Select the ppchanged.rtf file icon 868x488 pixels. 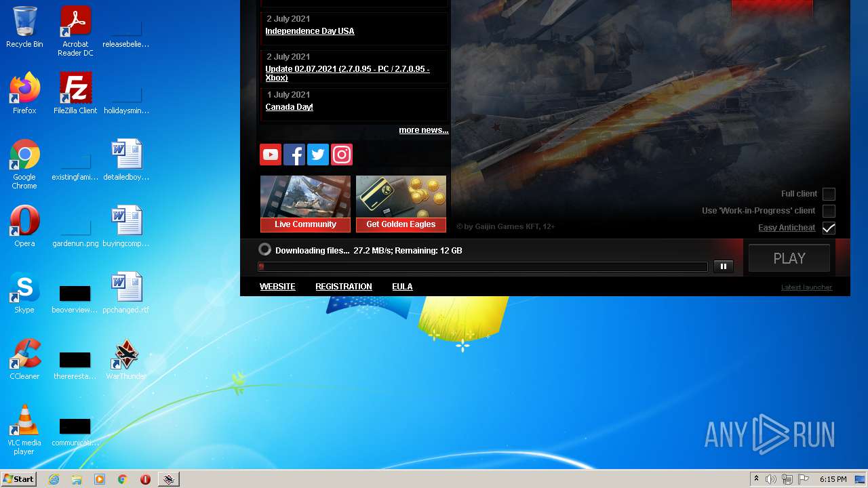point(126,293)
